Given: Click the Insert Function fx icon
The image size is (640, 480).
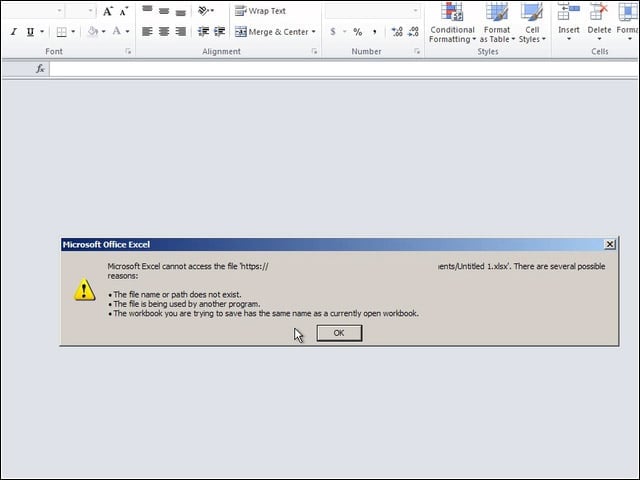Looking at the screenshot, I should (40, 69).
